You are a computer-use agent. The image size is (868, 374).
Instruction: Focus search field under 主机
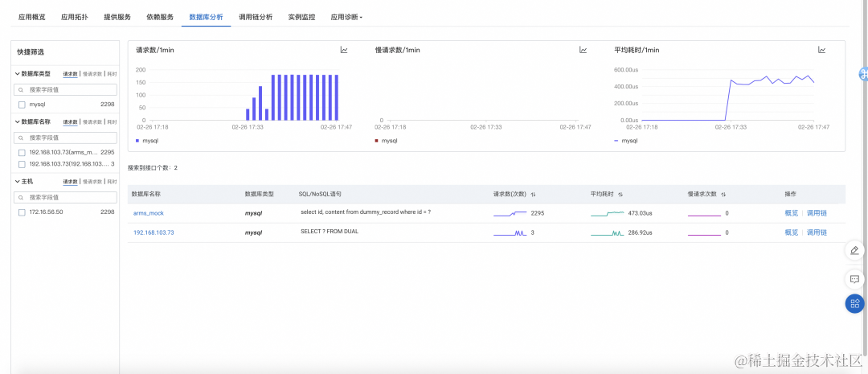[65, 197]
